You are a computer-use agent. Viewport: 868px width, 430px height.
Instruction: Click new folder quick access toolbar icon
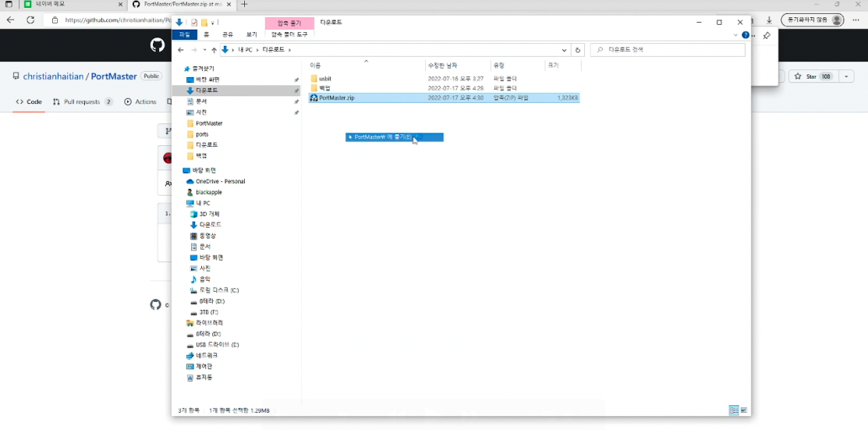coord(204,23)
